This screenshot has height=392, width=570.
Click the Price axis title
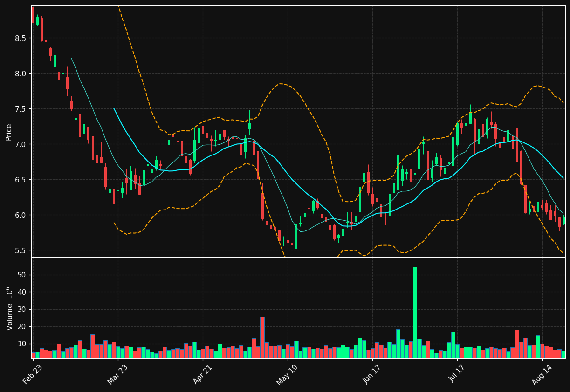click(9, 132)
